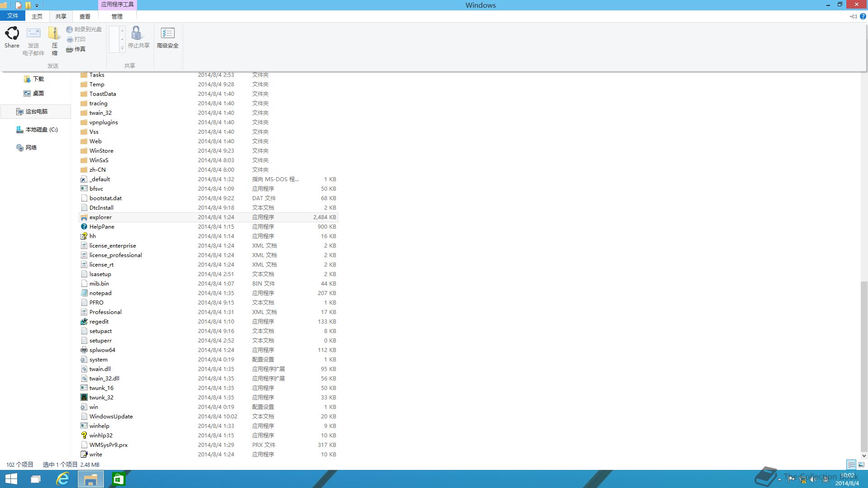868x488 pixels.
Task: Click the 传真 (Fax) command
Action: (x=75, y=49)
